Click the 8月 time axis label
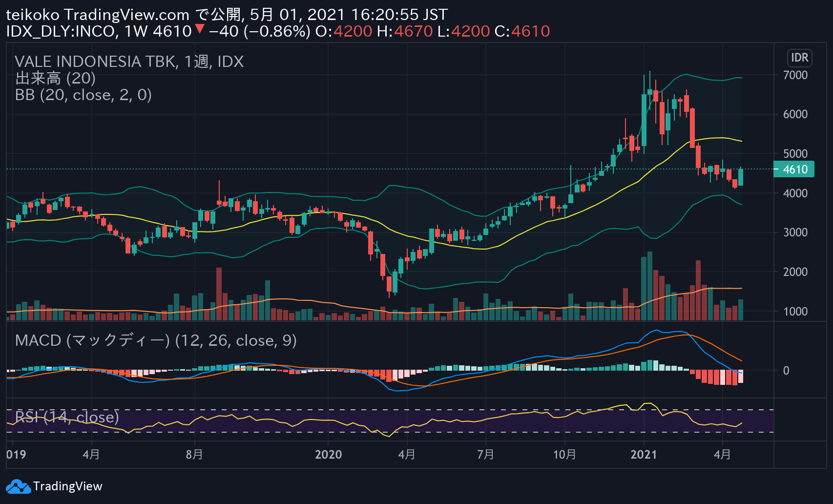 coord(194,455)
